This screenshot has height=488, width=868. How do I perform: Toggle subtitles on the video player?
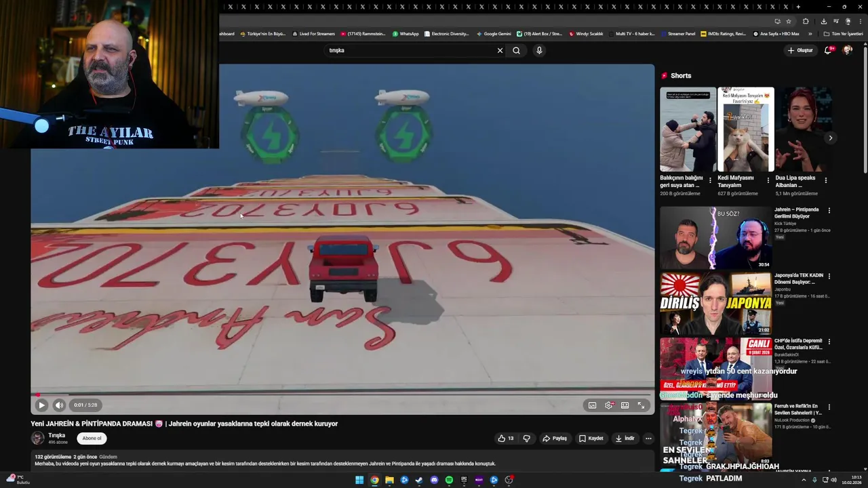click(x=592, y=405)
